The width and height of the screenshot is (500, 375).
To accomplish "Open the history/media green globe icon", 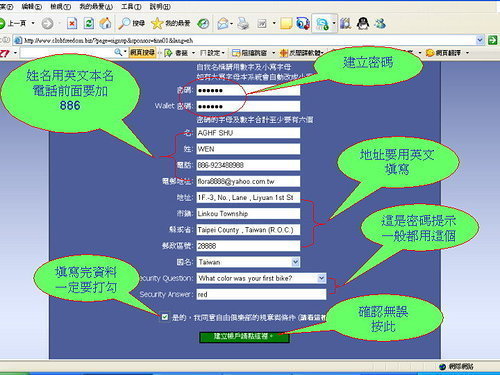I will tap(203, 23).
